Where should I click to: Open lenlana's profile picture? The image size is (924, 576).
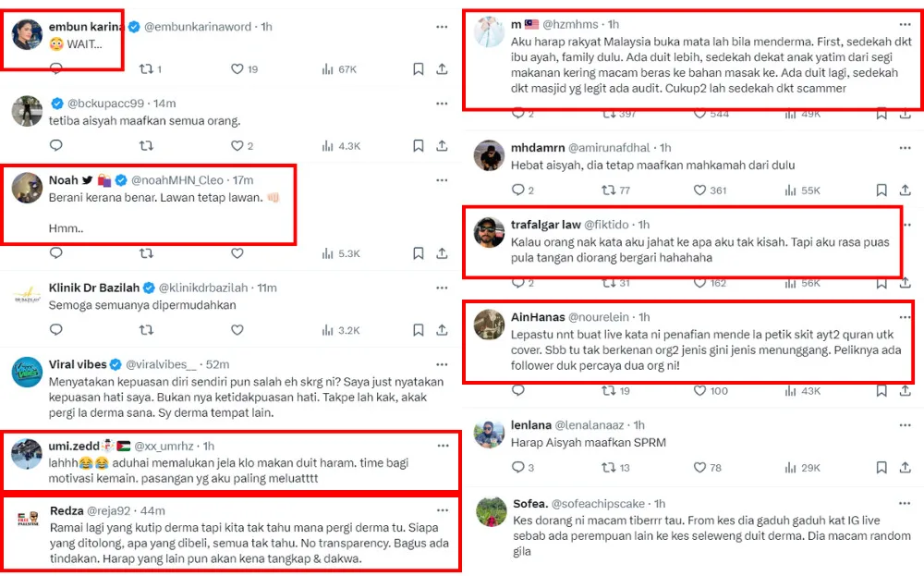click(x=488, y=433)
